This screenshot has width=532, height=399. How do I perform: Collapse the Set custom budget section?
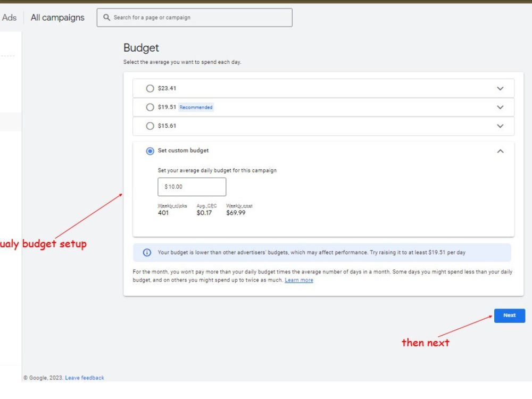pos(500,151)
